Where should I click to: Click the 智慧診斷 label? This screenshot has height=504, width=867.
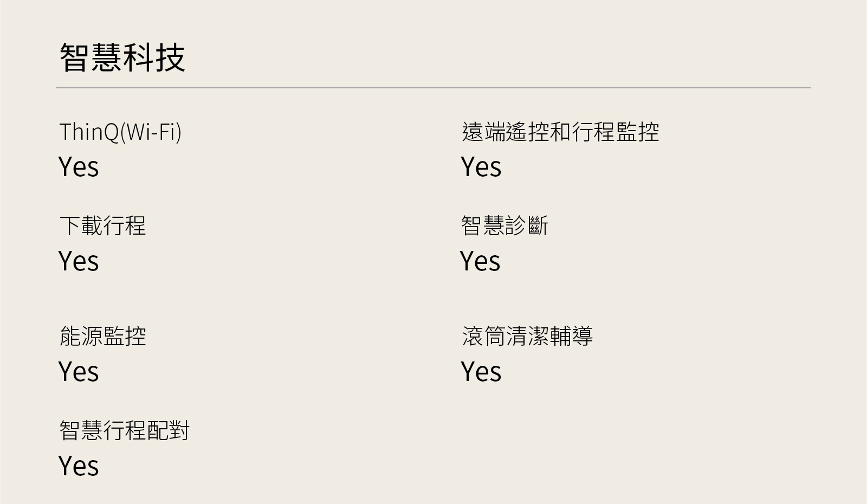click(504, 225)
